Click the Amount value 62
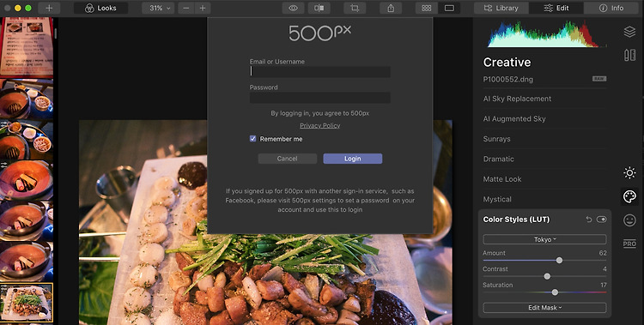644x325 pixels. (x=603, y=253)
